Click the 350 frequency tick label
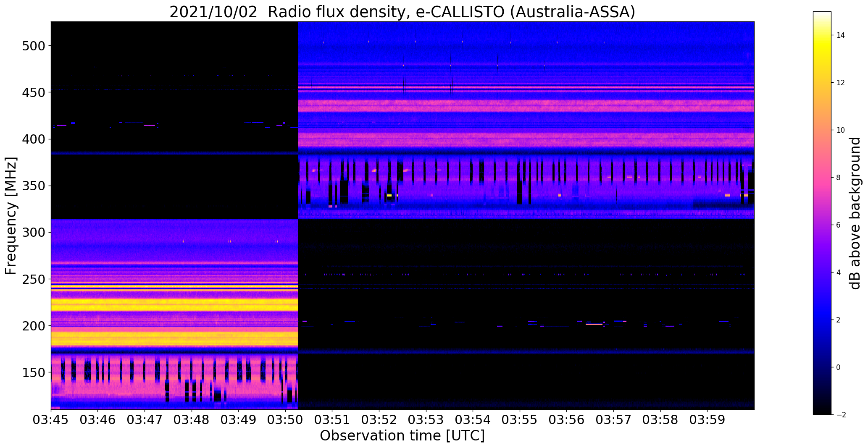Screen dimensions: 868x448 (34, 186)
